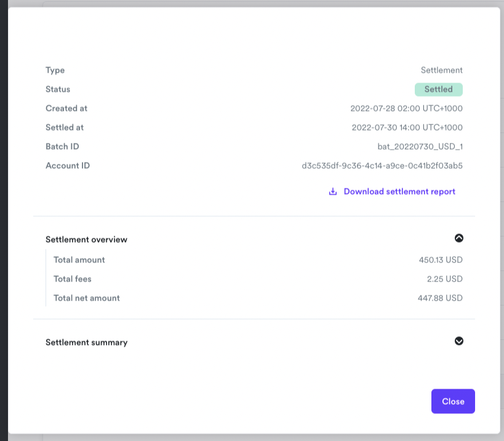Click the Total net amount label
The height and width of the screenshot is (441, 504).
point(87,298)
